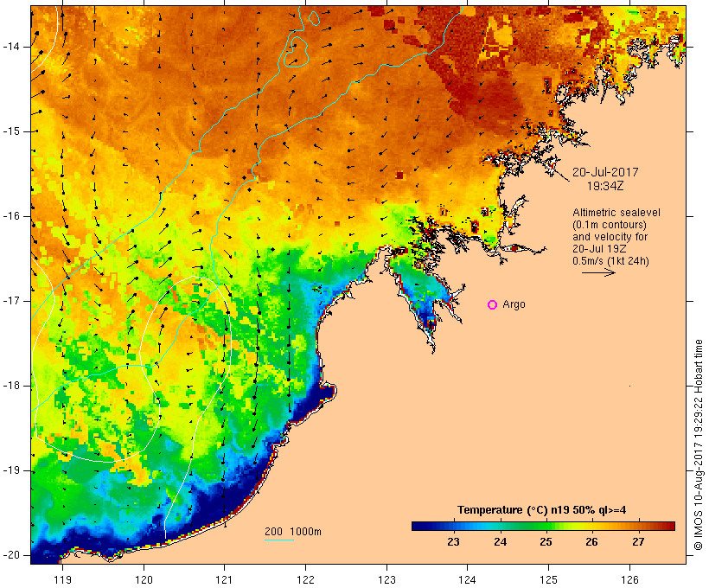Screen dimensions: 709x588
Task: Click the longitude axis label '125'
Action: click(x=549, y=580)
